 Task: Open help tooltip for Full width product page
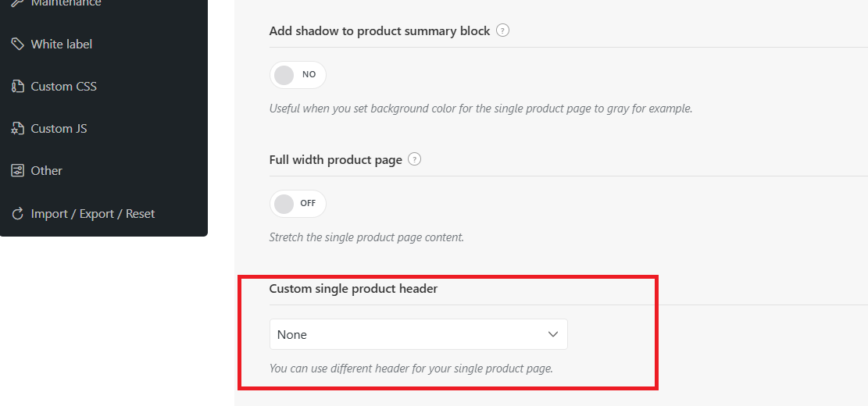(414, 159)
